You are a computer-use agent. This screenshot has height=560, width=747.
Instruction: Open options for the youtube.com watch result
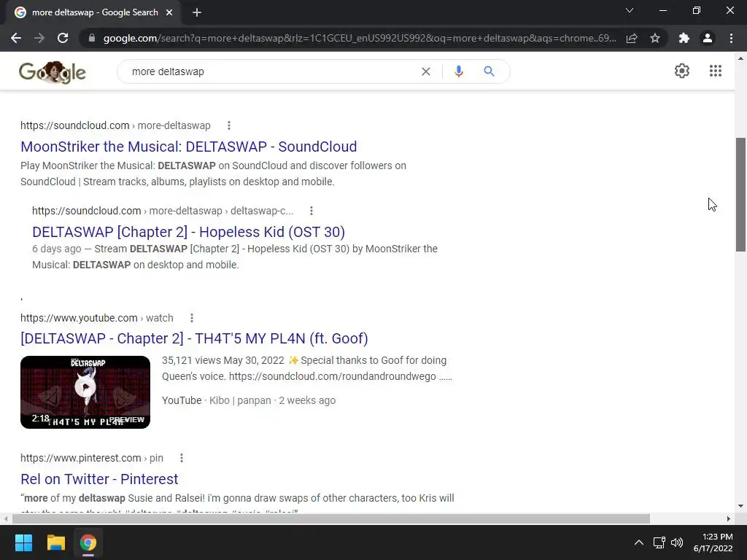[x=192, y=318]
